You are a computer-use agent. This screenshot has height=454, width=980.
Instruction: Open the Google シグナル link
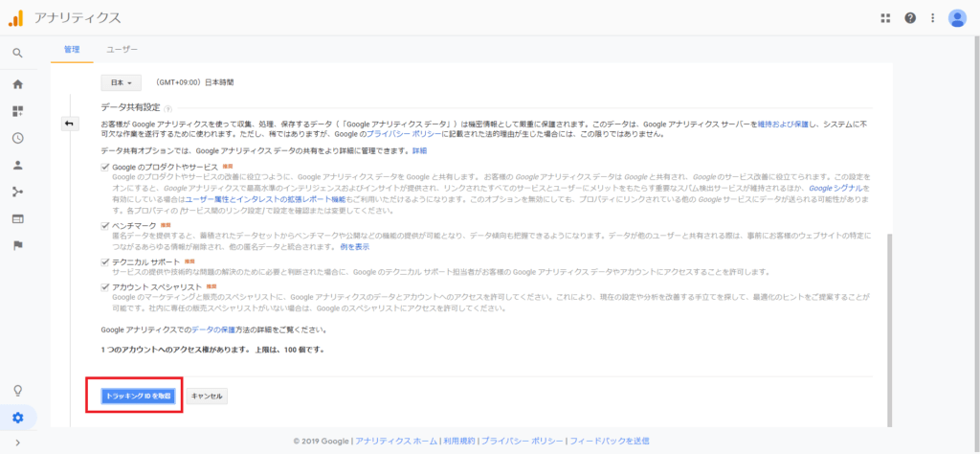pyautogui.click(x=836, y=188)
